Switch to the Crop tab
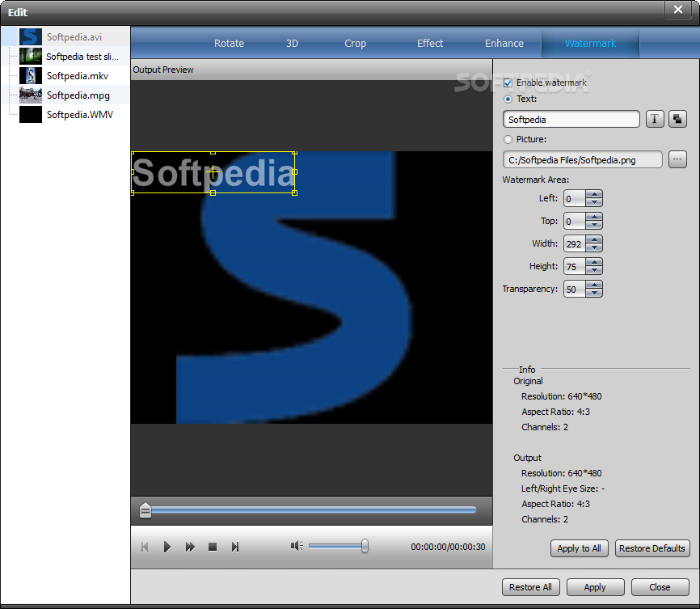Image resolution: width=700 pixels, height=609 pixels. pos(355,44)
